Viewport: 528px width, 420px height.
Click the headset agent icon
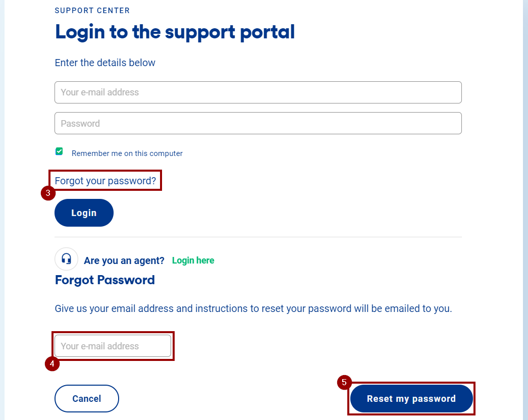66,259
